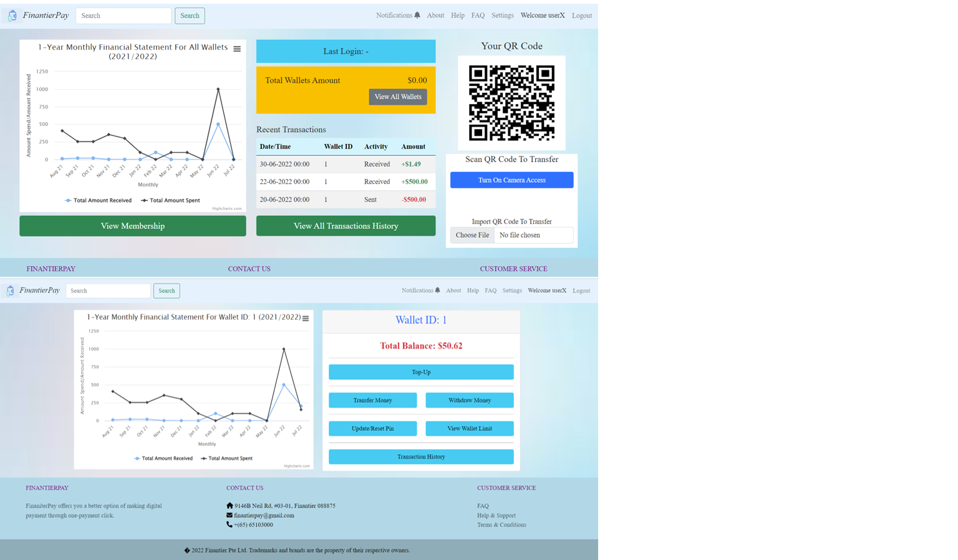Viewport: 958px width, 560px height.
Task: Click the No file chosen file name field
Action: 534,235
